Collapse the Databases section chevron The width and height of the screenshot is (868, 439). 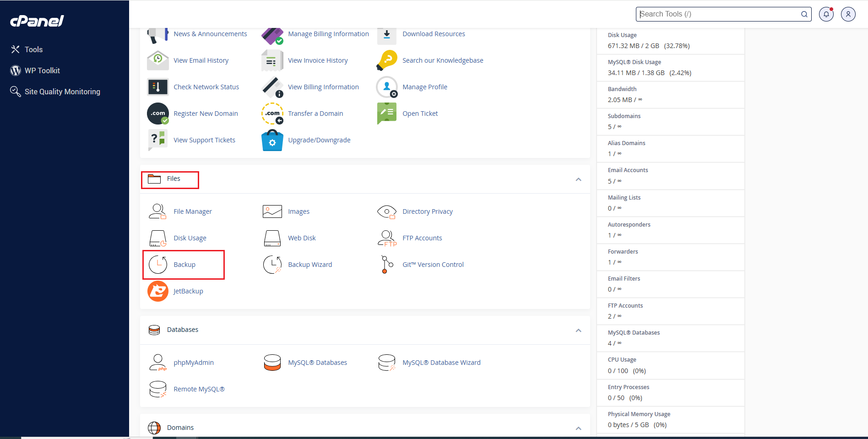[578, 331]
